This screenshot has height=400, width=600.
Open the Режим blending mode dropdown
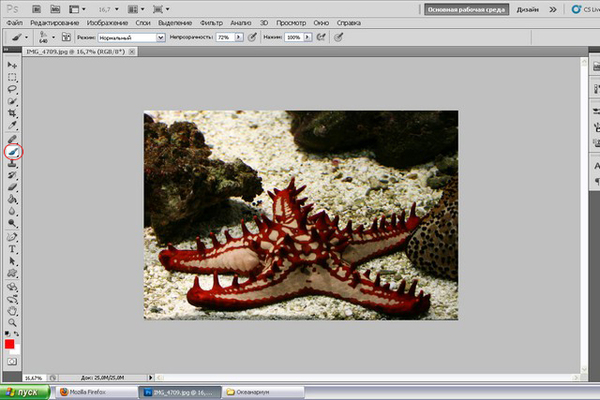pyautogui.click(x=131, y=37)
